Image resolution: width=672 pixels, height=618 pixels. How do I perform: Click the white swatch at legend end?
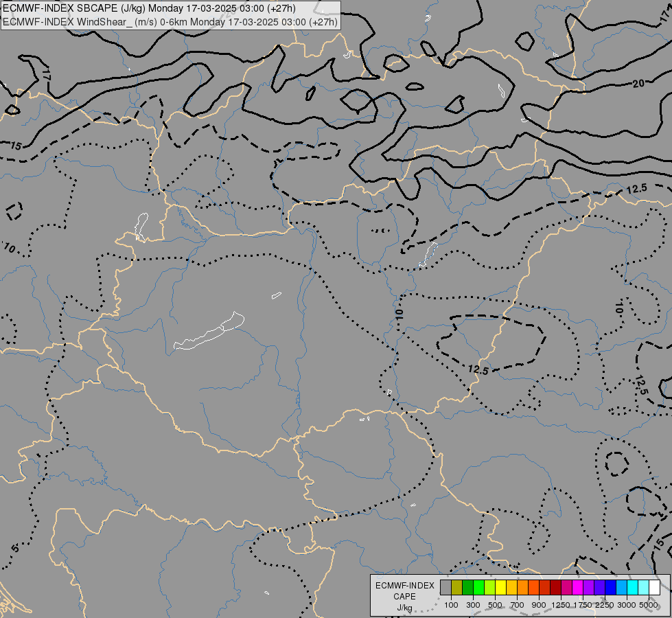[654, 588]
